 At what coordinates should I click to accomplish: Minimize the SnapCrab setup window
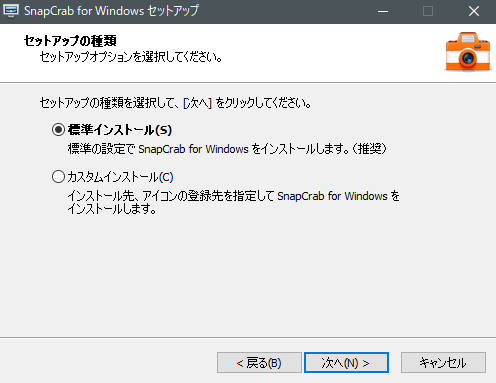tap(383, 11)
